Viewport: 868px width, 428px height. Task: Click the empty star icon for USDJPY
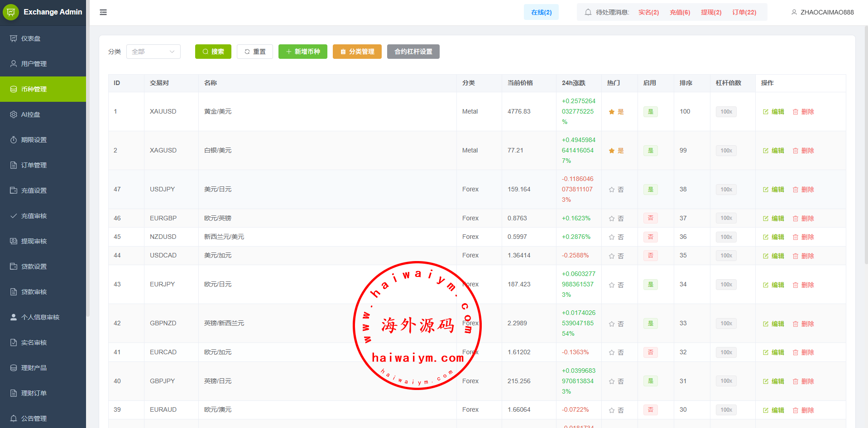coord(612,190)
